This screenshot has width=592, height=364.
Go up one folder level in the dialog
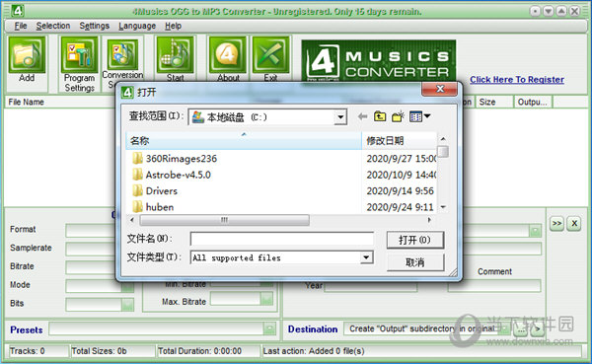380,116
